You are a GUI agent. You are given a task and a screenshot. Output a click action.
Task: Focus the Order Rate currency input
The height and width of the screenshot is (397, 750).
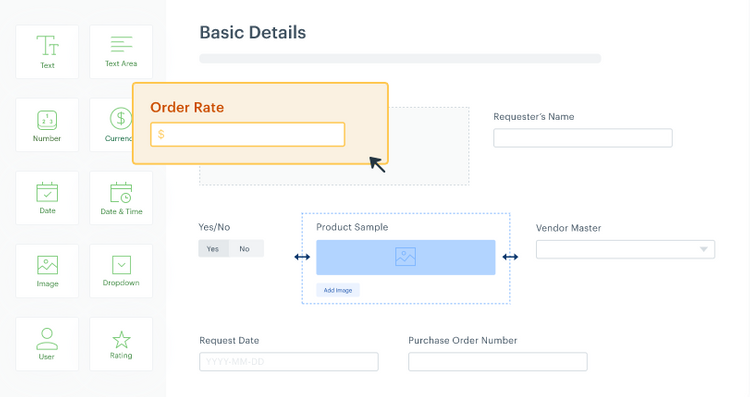(x=248, y=134)
